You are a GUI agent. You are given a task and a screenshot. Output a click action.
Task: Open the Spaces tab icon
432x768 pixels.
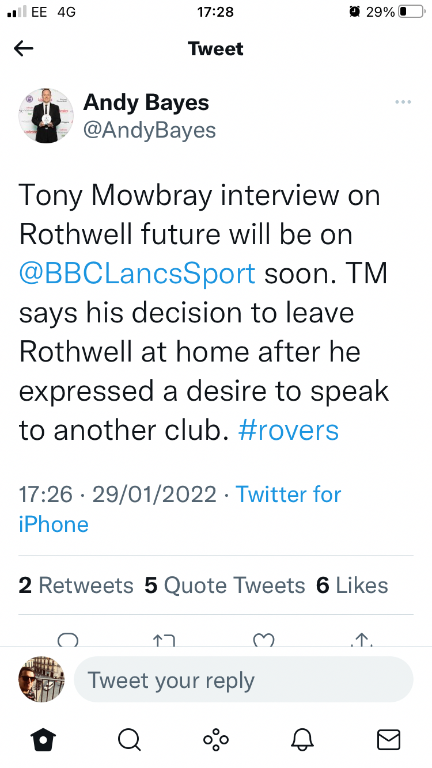[216, 739]
